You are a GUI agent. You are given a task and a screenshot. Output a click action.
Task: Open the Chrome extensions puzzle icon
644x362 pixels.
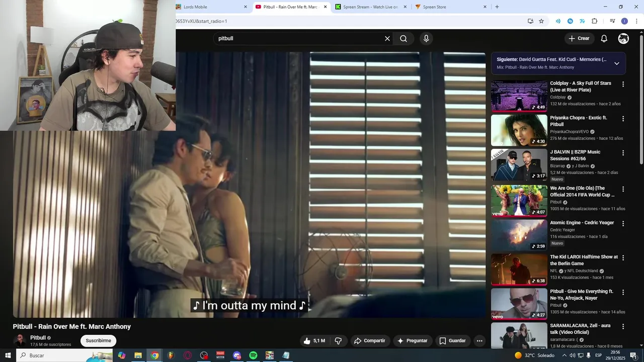click(x=595, y=21)
